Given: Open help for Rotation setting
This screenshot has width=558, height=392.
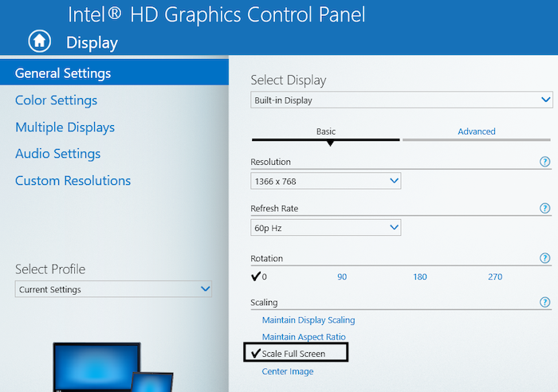Looking at the screenshot, I should coord(545,259).
